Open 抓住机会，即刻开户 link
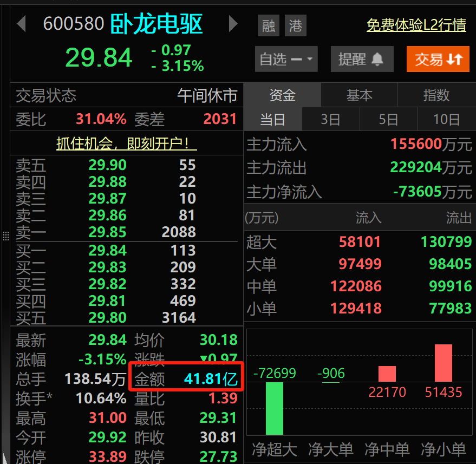Viewport: 476px width, 464px height. coord(127,143)
